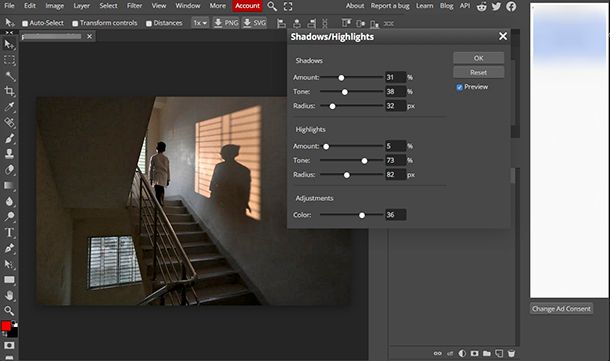610x361 pixels.
Task: Select the Rectangle Select tool
Action: click(9, 60)
